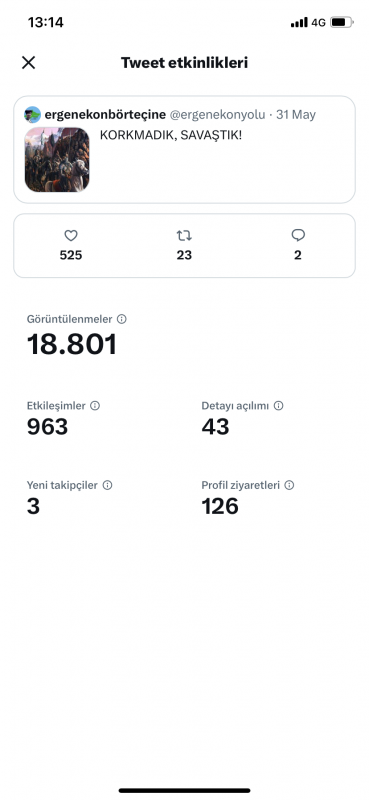
Task: Tap the battery indicator in status bar
Action: pos(341,22)
